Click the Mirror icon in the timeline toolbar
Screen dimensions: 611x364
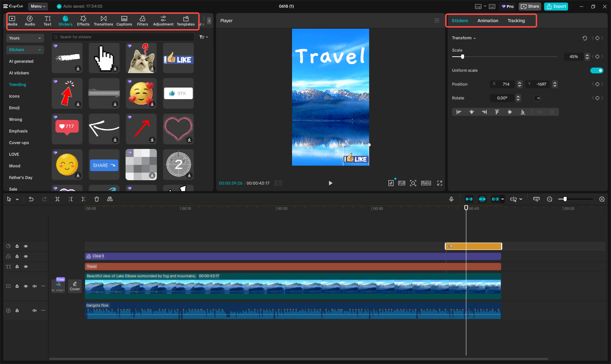coord(110,199)
